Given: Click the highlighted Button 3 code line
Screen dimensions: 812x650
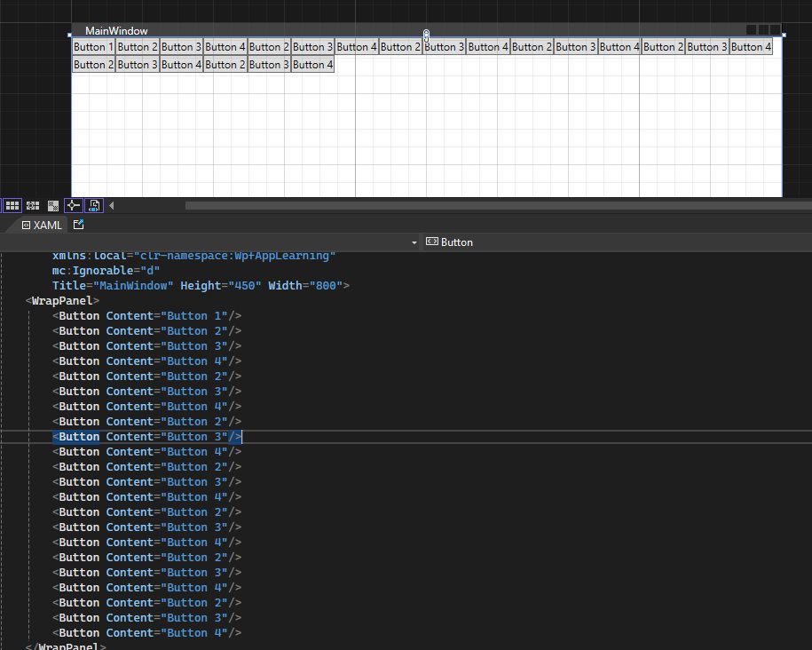Looking at the screenshot, I should [146, 437].
